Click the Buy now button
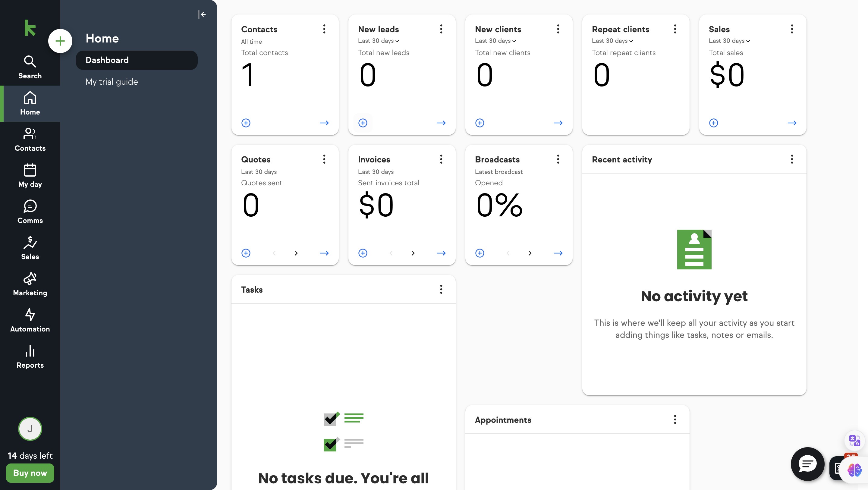The height and width of the screenshot is (490, 868). (30, 473)
